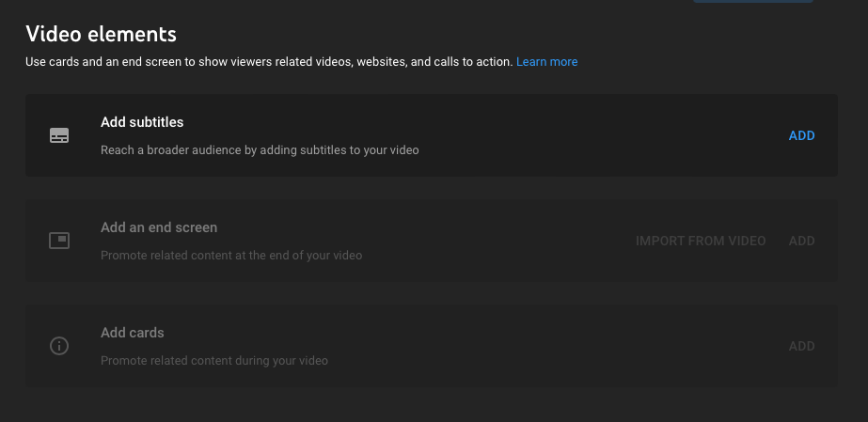The image size is (868, 422).
Task: Click 'Promote related content at the end' text
Action: click(231, 256)
